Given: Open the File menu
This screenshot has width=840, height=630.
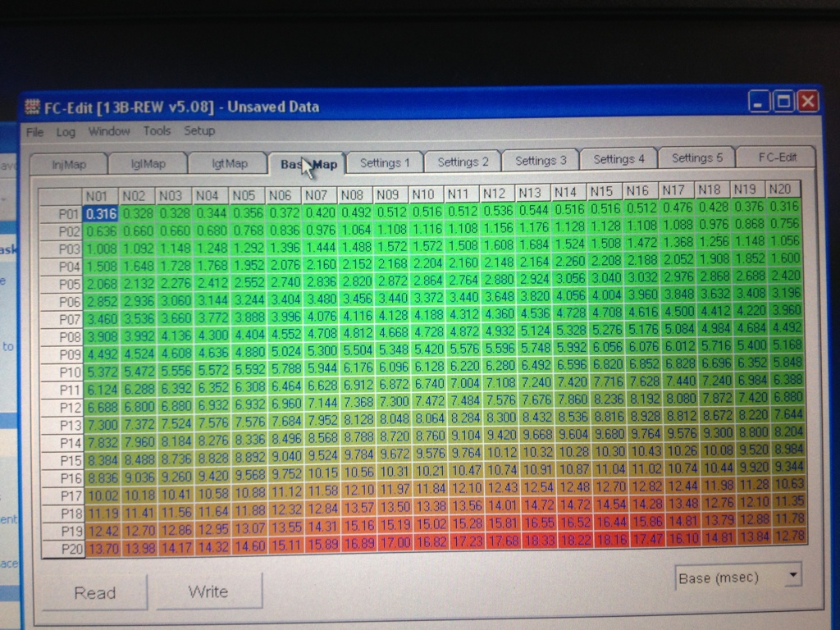Looking at the screenshot, I should point(34,132).
